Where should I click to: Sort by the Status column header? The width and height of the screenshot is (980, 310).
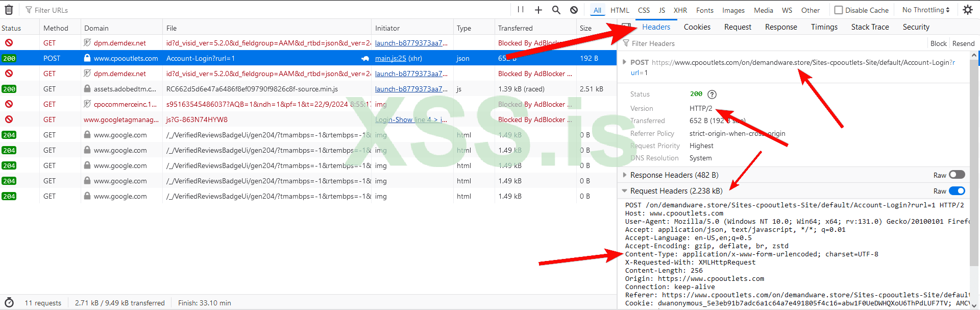pyautogui.click(x=19, y=28)
